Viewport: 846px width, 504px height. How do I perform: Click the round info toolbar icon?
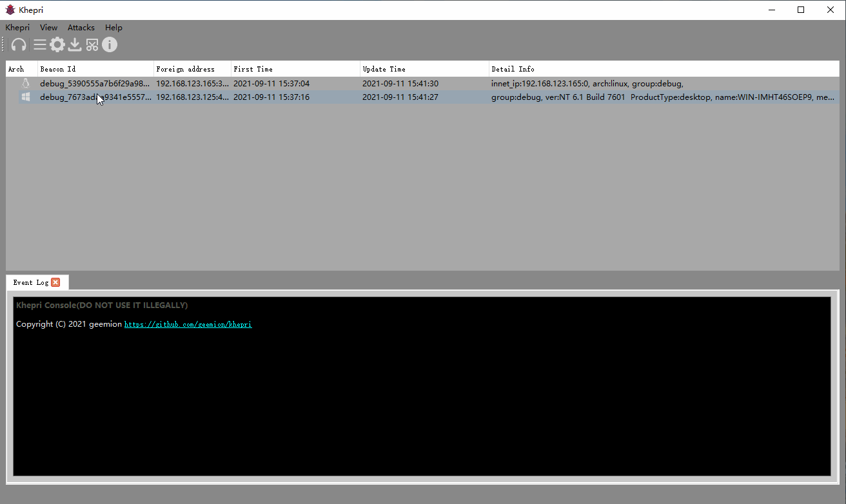110,44
